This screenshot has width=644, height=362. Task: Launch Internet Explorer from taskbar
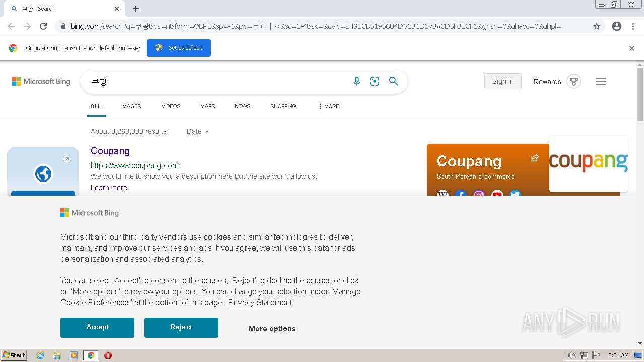click(x=40, y=355)
